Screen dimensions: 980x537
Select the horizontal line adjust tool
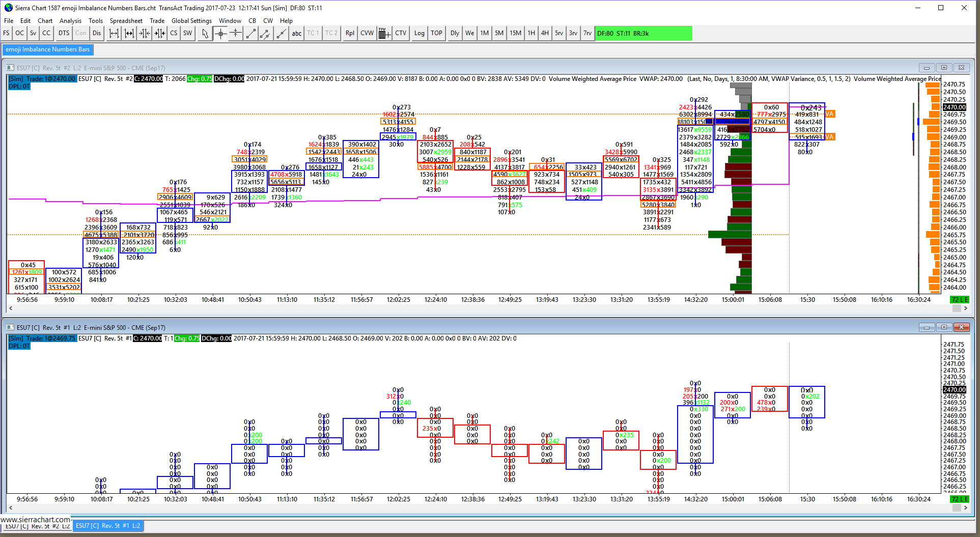235,33
